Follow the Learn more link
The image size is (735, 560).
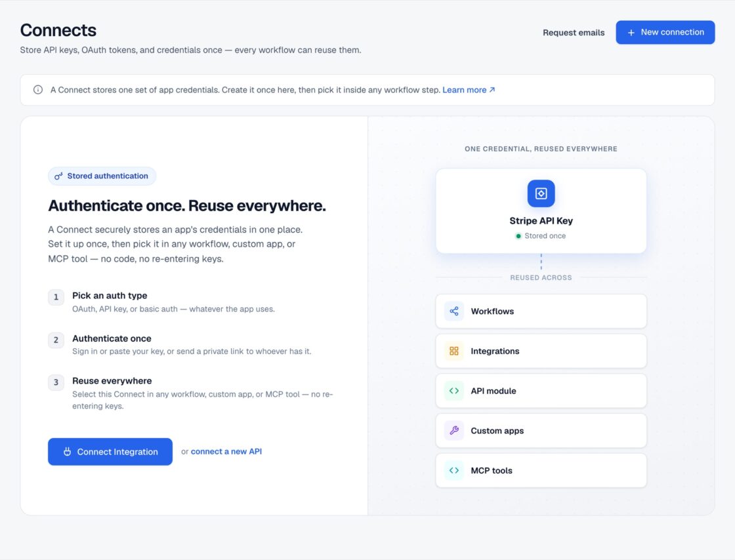[x=469, y=90]
